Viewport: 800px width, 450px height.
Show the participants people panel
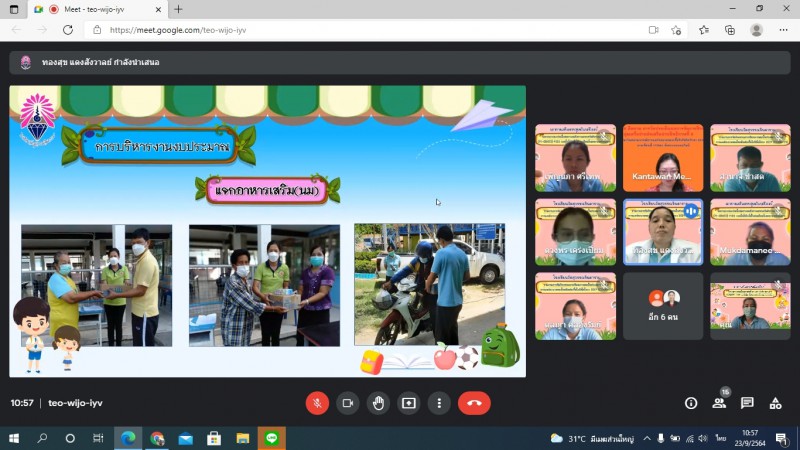coord(718,403)
